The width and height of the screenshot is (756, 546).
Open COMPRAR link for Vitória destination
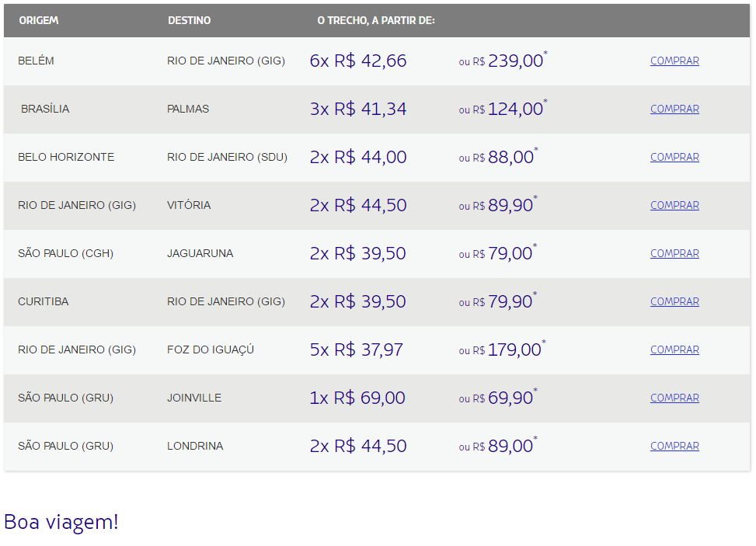click(674, 205)
